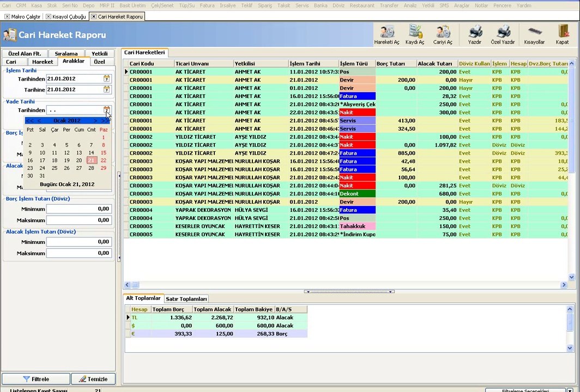Open the Yardım menu
Viewport: 580px width, 392px height.
click(524, 5)
